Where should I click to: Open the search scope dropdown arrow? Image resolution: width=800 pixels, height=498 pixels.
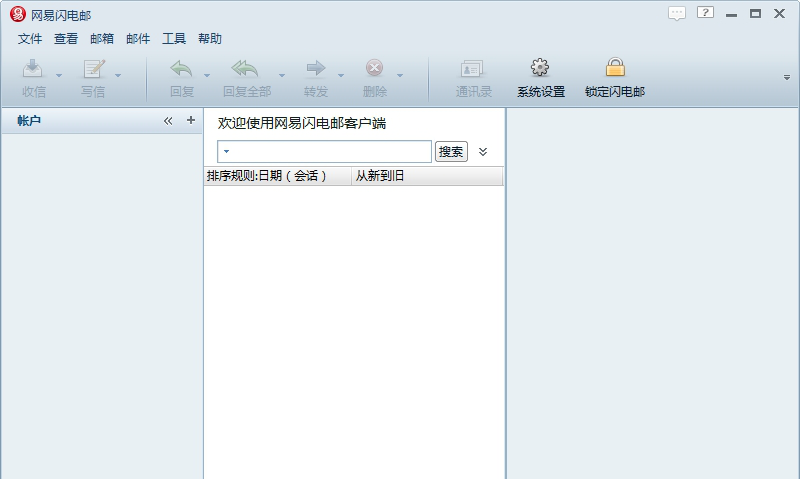pos(227,152)
